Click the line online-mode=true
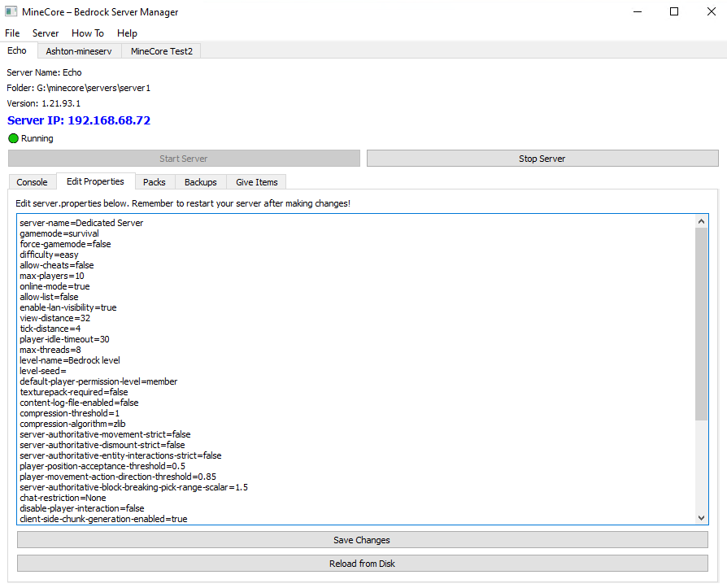The height and width of the screenshot is (588, 727). (54, 286)
